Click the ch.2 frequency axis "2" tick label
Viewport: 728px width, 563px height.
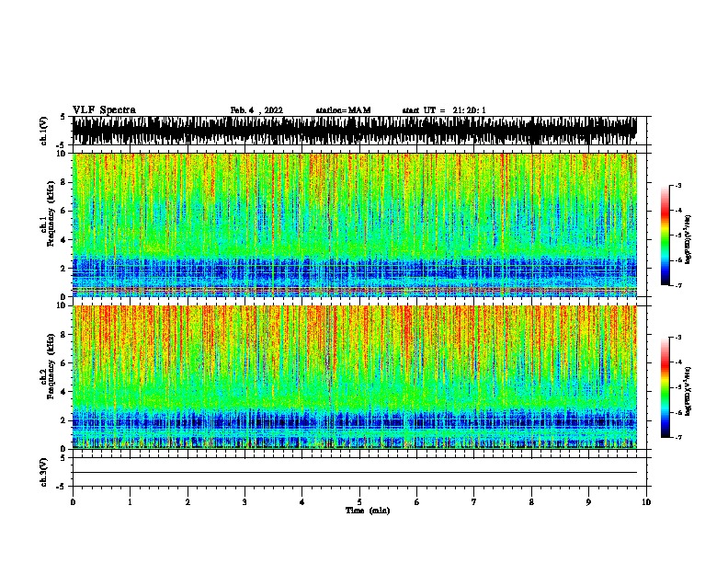64,420
